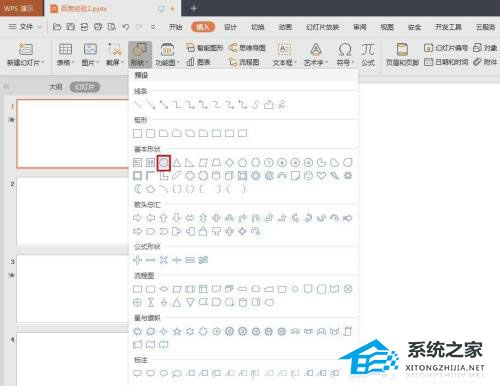Choose the right triangle basic shape
Screen dimensions: 500x386
(190, 163)
